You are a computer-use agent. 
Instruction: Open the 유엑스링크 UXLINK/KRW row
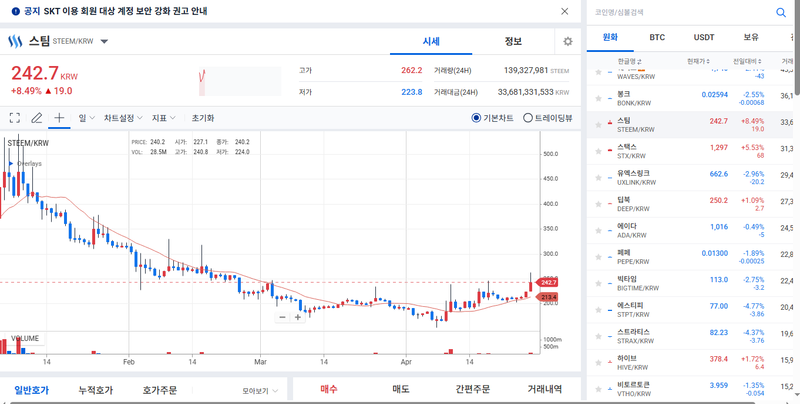[x=690, y=178]
